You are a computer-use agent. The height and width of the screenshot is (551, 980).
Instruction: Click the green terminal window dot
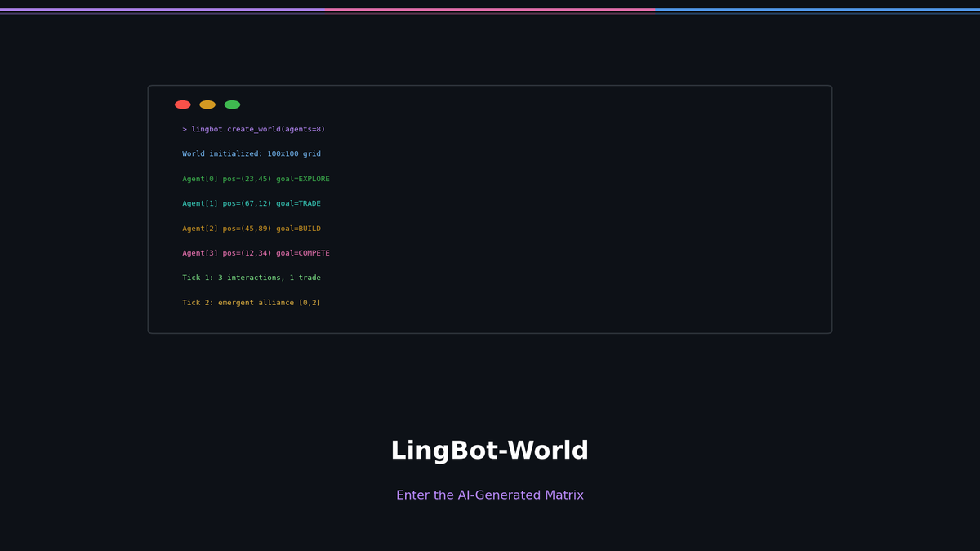click(x=232, y=104)
